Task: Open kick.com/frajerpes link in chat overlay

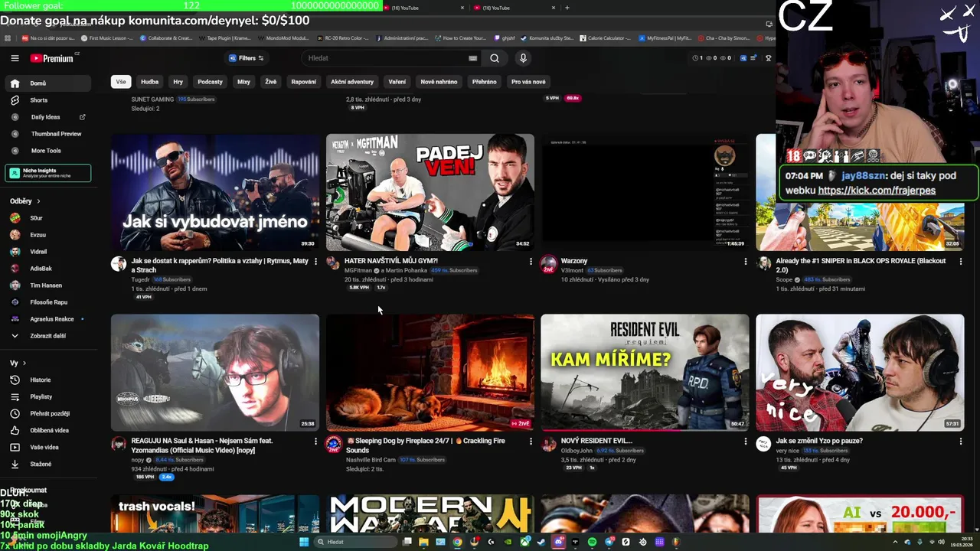Action: pos(877,191)
